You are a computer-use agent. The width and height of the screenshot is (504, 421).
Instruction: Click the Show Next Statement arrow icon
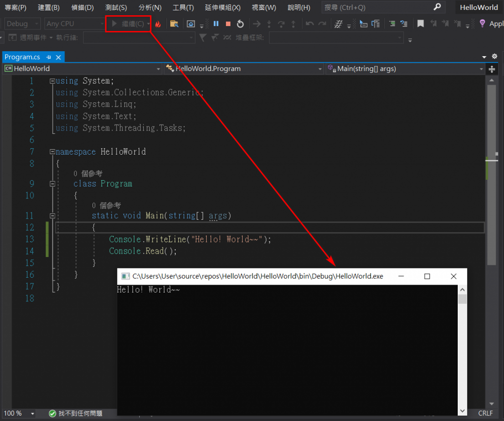tap(256, 24)
